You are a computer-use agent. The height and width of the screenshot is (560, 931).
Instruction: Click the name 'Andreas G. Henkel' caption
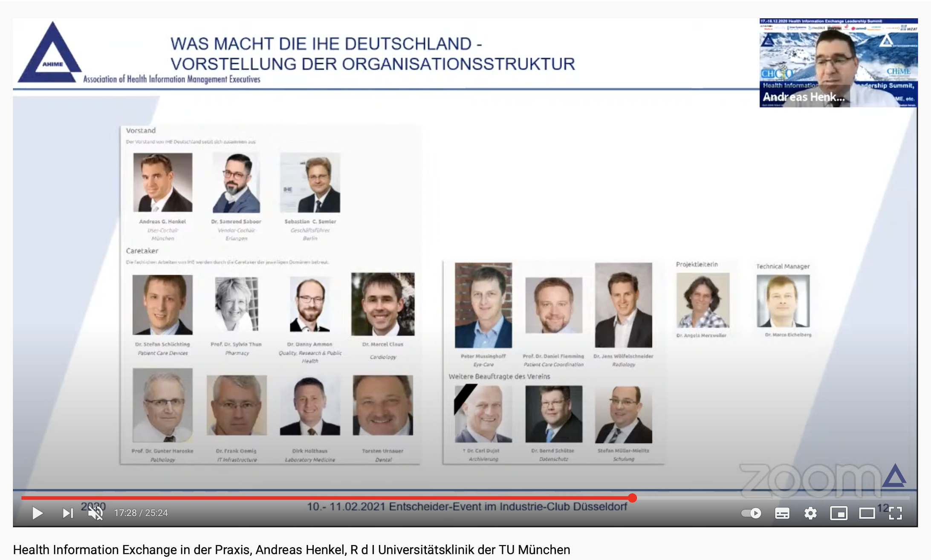tap(162, 222)
